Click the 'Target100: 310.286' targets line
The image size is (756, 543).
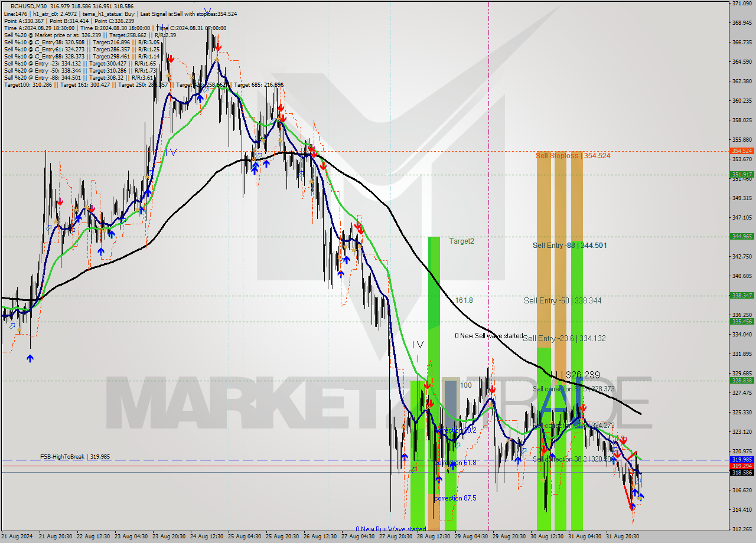[x=144, y=84]
